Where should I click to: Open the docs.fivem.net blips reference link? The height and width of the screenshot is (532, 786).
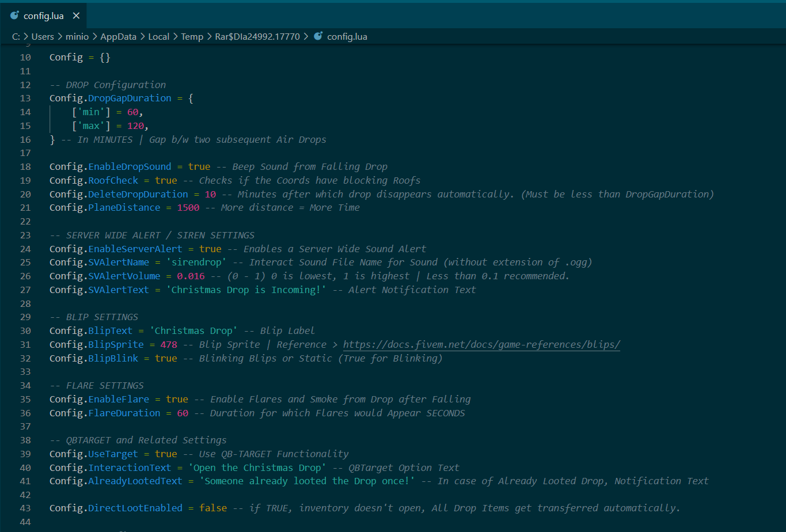[481, 344]
